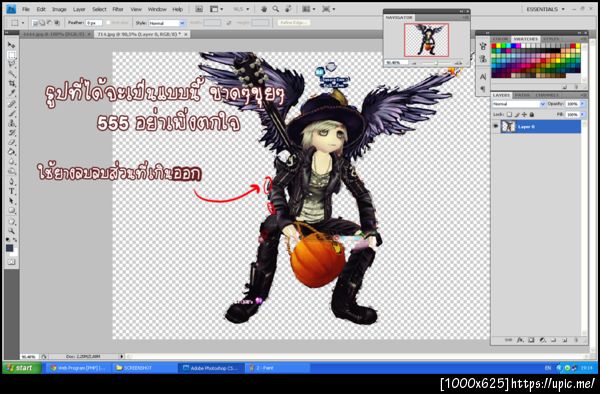Open the Essentials workspace switcher

(545, 9)
